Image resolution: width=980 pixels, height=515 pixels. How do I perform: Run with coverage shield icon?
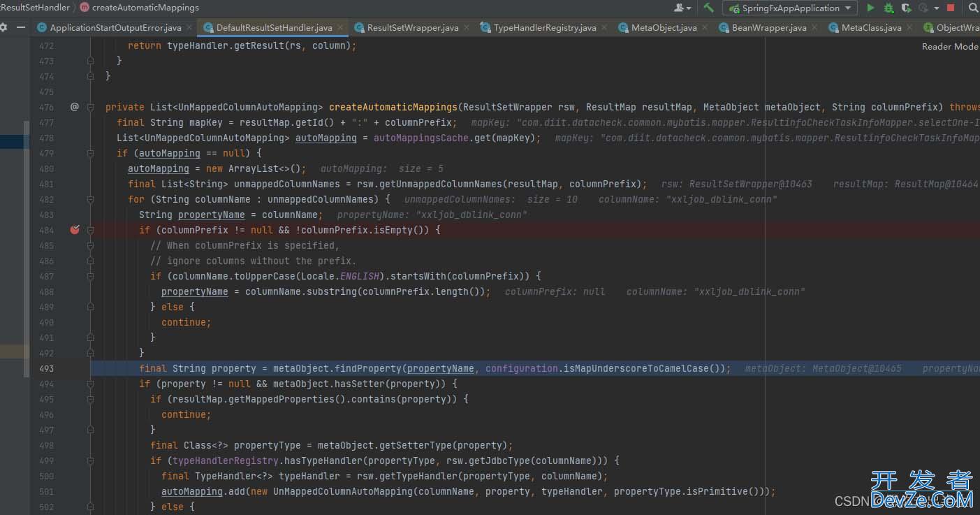pos(906,8)
